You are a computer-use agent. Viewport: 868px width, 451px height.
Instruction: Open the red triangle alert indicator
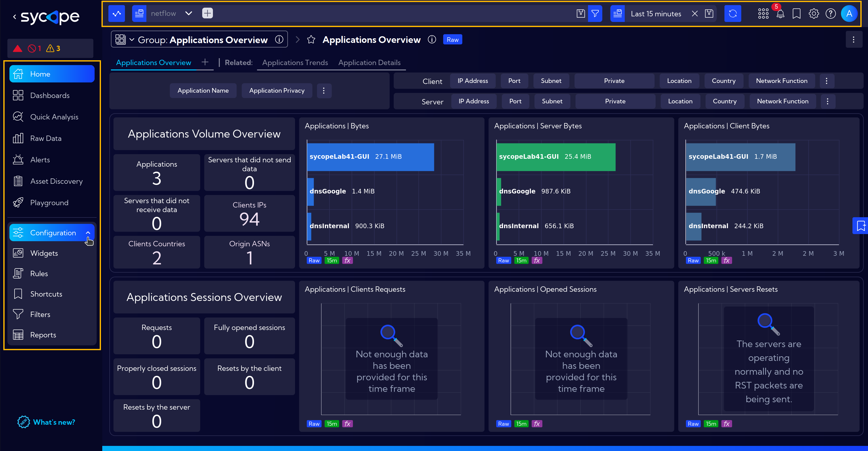[18, 48]
